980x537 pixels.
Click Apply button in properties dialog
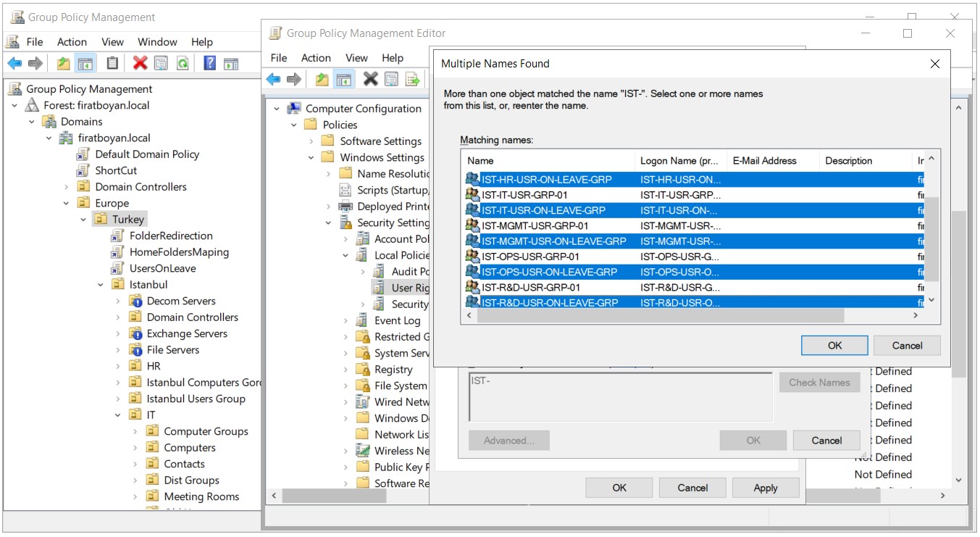pyautogui.click(x=766, y=488)
